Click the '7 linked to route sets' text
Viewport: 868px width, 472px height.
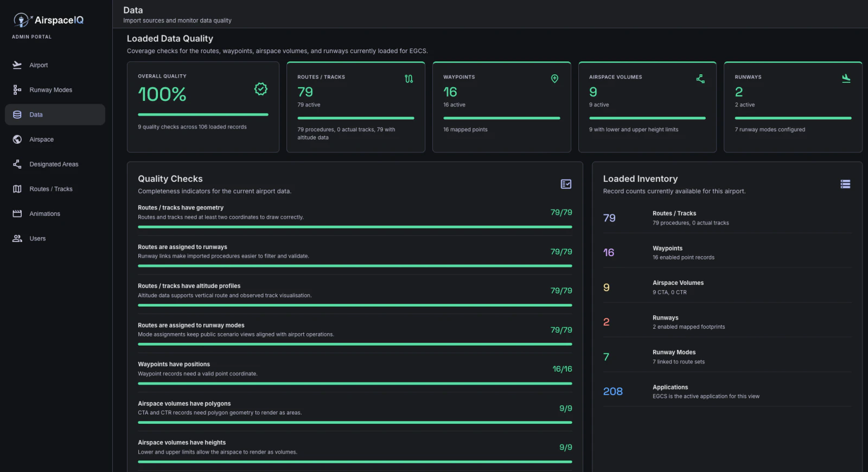tap(679, 362)
